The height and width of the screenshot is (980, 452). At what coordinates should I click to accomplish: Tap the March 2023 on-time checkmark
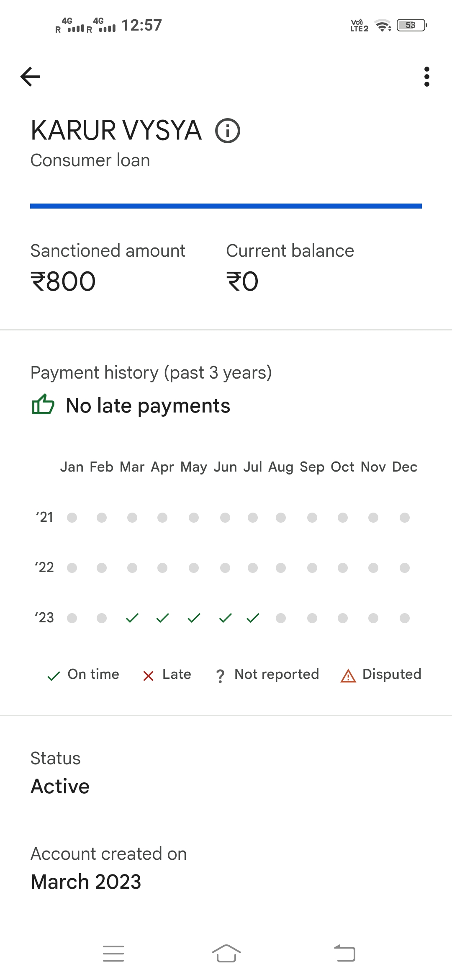point(132,618)
